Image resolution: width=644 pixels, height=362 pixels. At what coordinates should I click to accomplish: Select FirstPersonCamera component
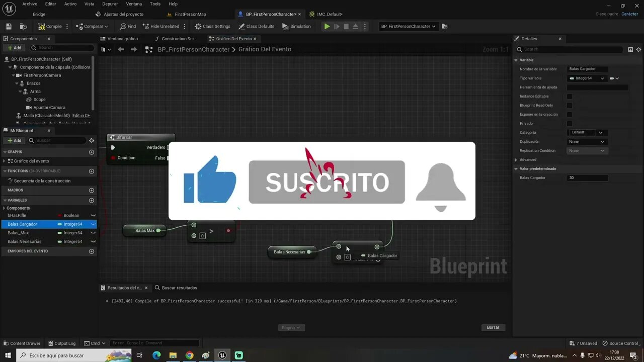point(42,75)
